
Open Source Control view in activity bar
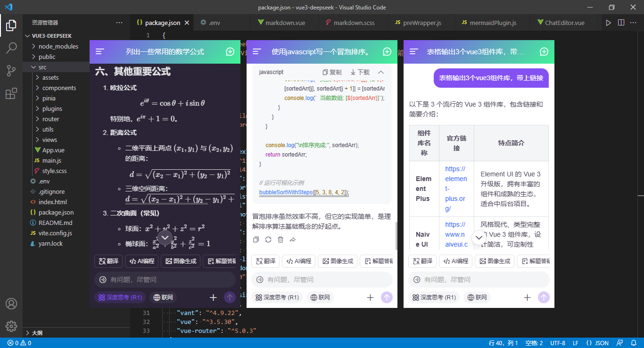tap(11, 71)
